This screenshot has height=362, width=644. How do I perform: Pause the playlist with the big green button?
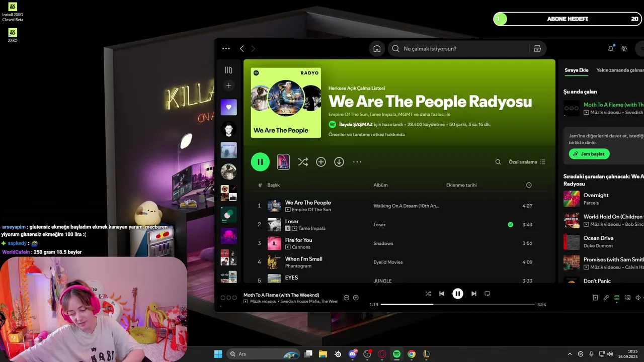(x=260, y=162)
